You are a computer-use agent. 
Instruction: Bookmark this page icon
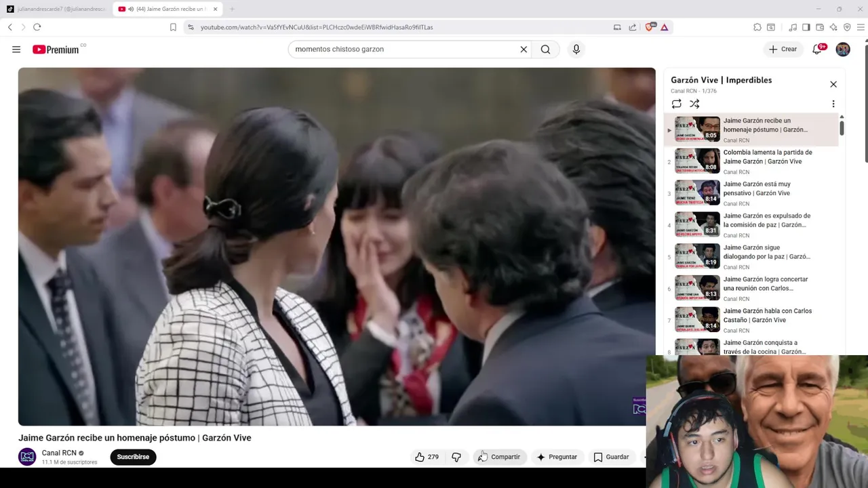pos(173,27)
